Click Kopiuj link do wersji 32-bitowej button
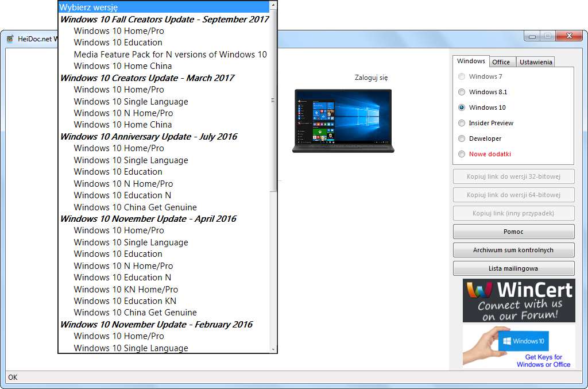588x389 pixels. [513, 176]
